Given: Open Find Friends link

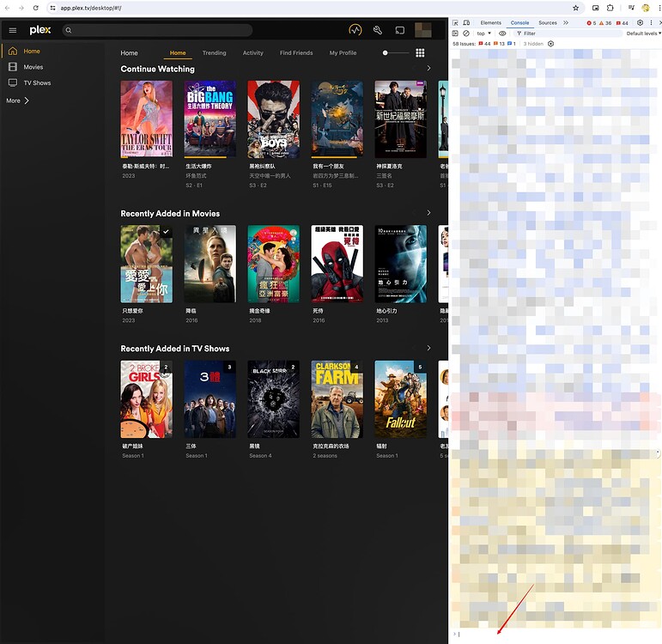Looking at the screenshot, I should click(296, 53).
